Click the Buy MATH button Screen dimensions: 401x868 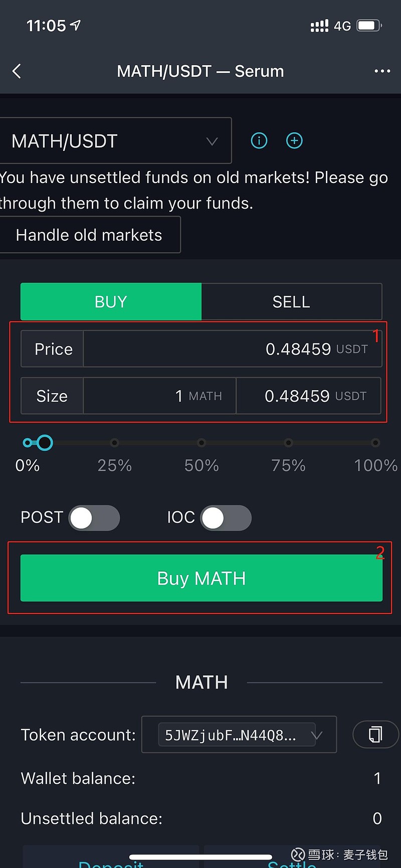tap(202, 578)
